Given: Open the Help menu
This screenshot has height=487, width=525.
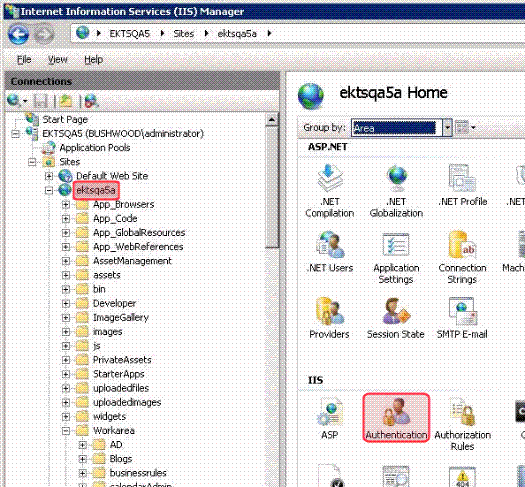Looking at the screenshot, I should 93,60.
